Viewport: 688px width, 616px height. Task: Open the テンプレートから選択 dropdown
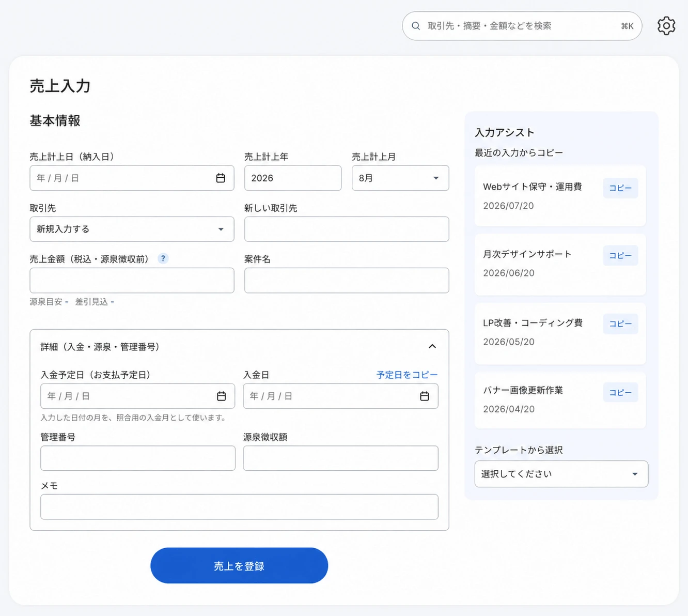point(561,474)
